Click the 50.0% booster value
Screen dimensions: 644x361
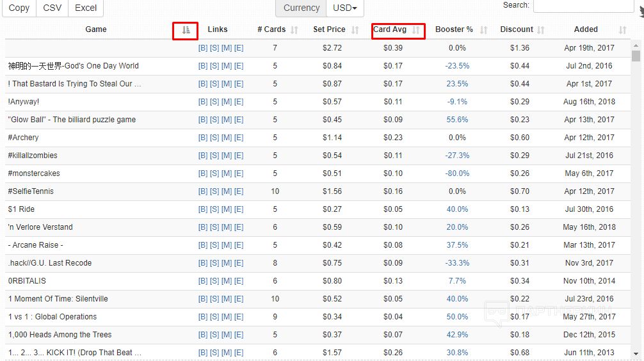coord(457,317)
